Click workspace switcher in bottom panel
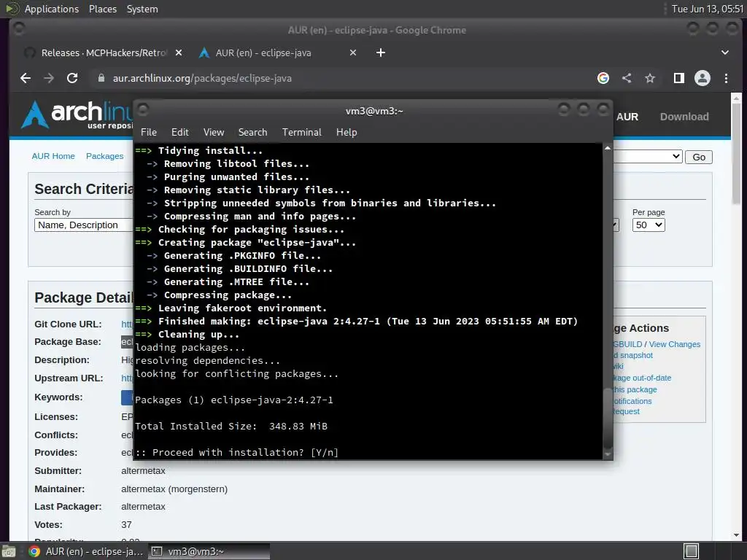 coord(692,551)
